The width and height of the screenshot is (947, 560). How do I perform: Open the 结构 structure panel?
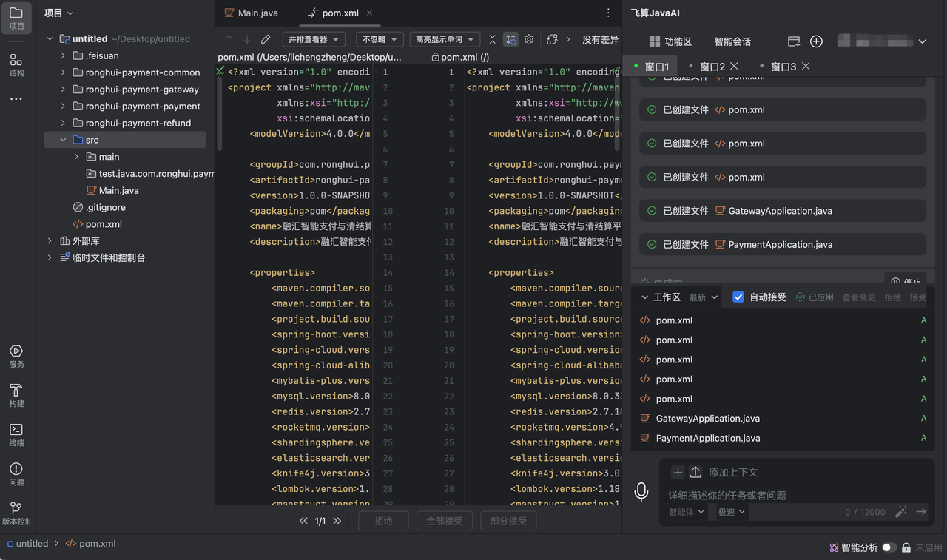click(16, 65)
